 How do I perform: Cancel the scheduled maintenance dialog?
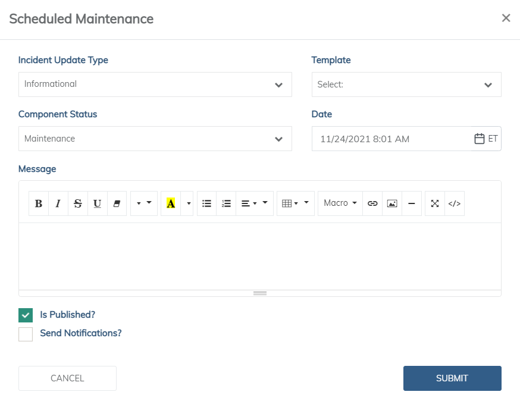(x=67, y=378)
